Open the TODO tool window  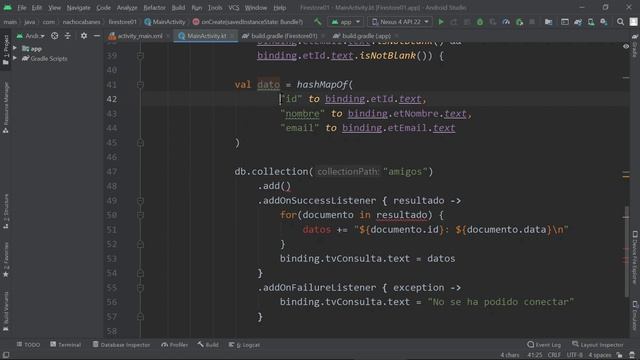pos(28,345)
